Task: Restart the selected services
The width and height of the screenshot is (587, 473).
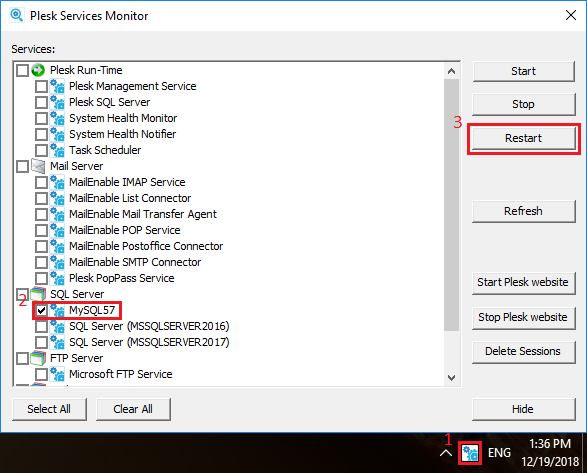Action: pyautogui.click(x=523, y=138)
